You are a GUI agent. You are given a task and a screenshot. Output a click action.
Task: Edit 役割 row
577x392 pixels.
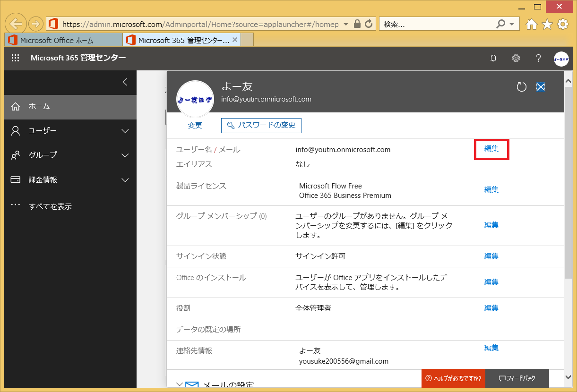point(491,308)
